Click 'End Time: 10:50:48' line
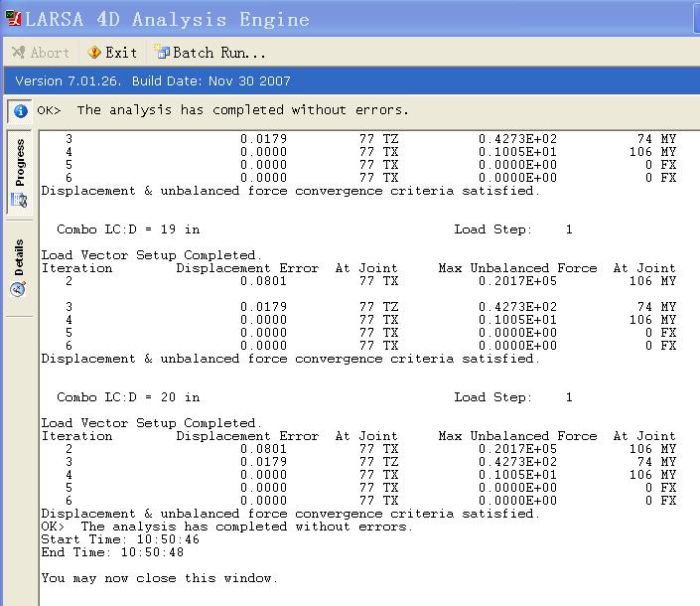The height and width of the screenshot is (606, 700). pyautogui.click(x=112, y=552)
